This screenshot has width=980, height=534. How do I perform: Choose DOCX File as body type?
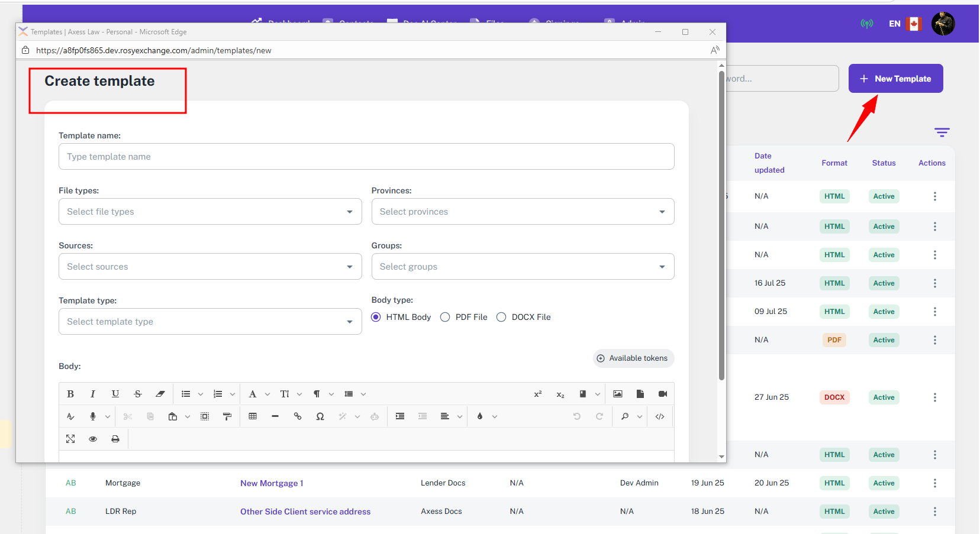point(501,317)
